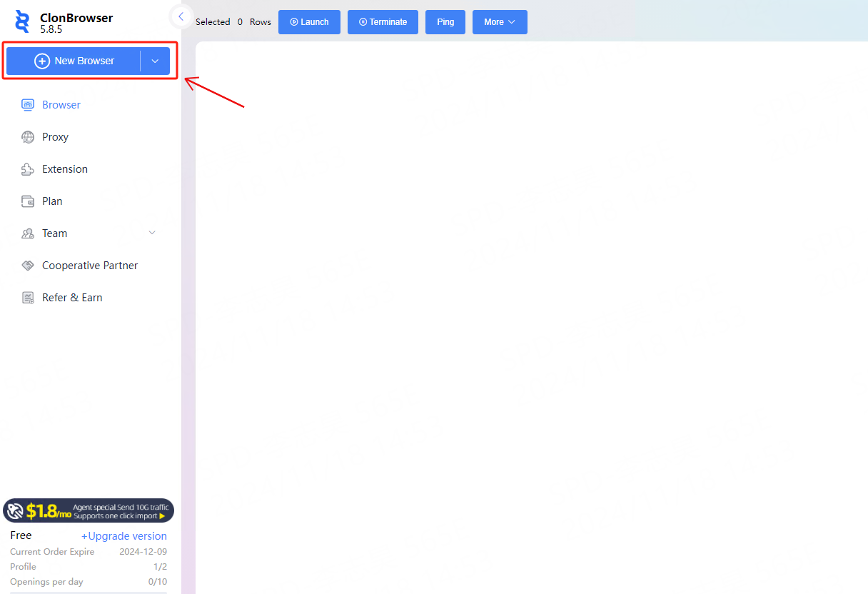This screenshot has height=594, width=868.
Task: Click the Browser monitor icon
Action: tap(28, 104)
